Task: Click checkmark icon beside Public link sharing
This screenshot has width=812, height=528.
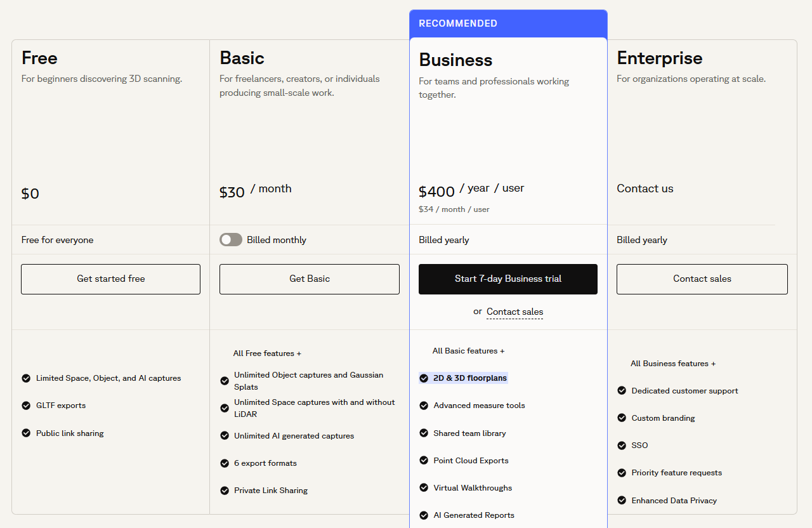Action: pos(26,433)
